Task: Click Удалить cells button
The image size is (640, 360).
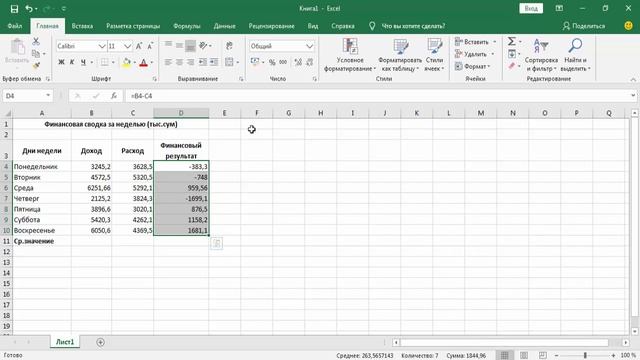Action: [x=475, y=54]
